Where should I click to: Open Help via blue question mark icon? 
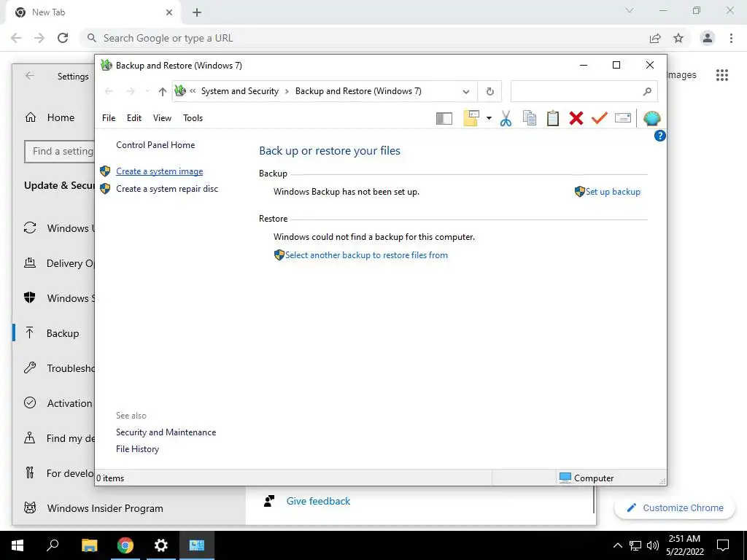click(659, 136)
